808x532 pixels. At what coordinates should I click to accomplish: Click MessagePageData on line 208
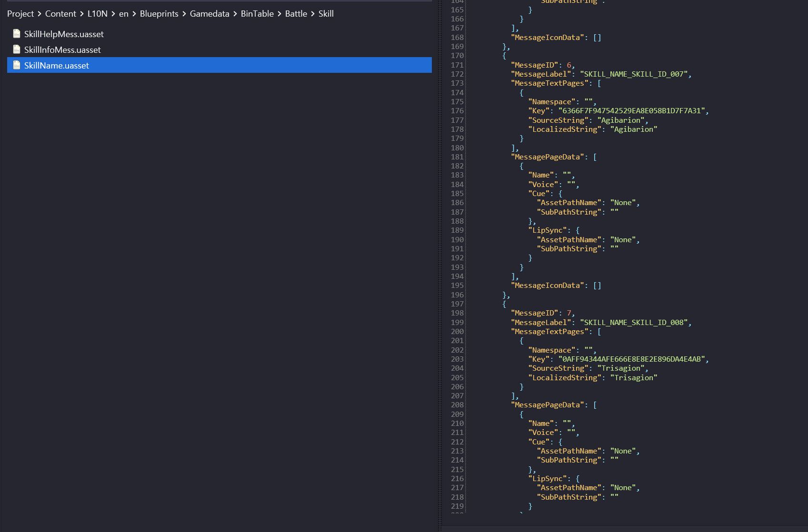(x=548, y=405)
